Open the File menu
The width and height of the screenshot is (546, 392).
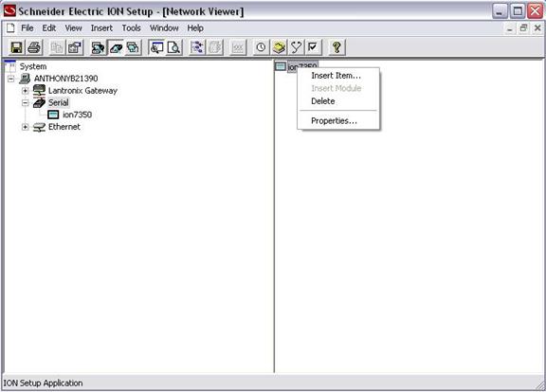(27, 28)
